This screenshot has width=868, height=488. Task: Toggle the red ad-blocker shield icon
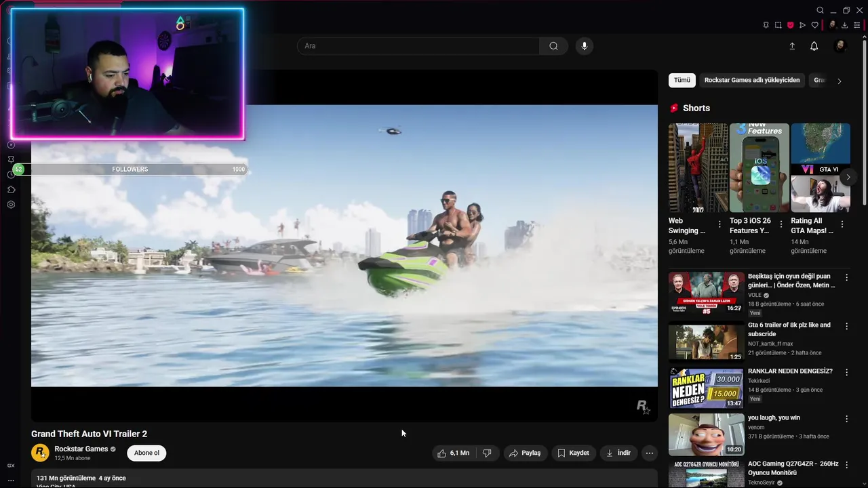(x=790, y=25)
